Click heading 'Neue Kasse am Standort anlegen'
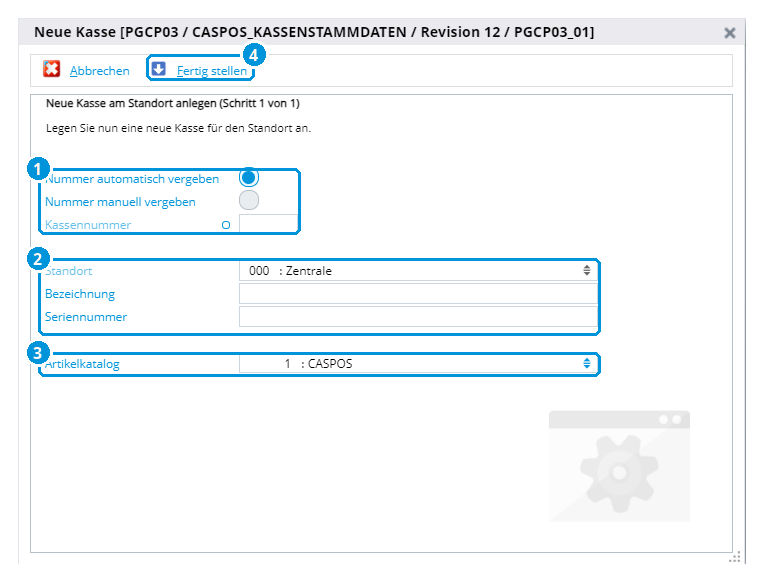The height and width of the screenshot is (582, 764). tap(131, 103)
